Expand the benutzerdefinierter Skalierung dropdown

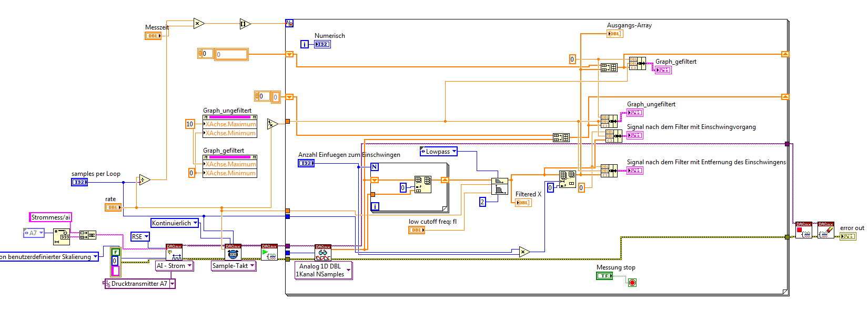pyautogui.click(x=49, y=257)
